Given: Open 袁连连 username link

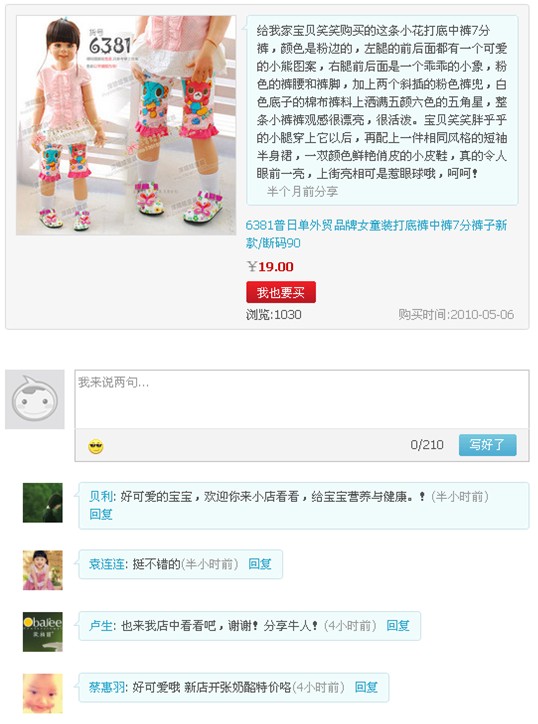Looking at the screenshot, I should pyautogui.click(x=107, y=564).
